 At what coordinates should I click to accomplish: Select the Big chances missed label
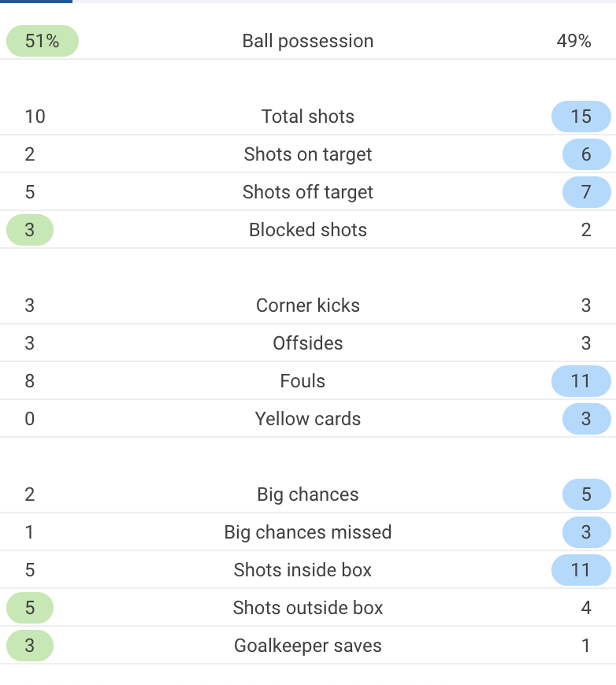(308, 532)
